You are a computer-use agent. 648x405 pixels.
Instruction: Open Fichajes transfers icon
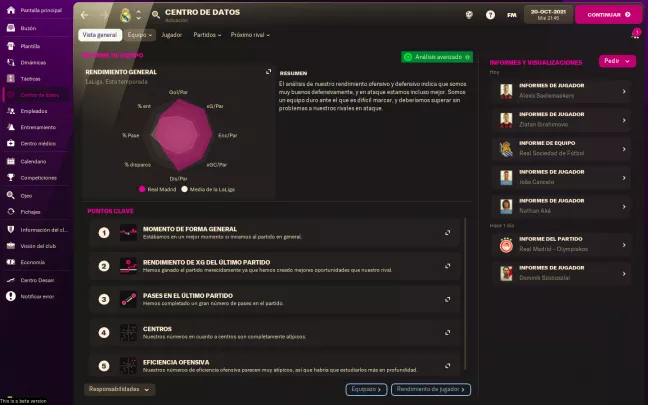pyautogui.click(x=11, y=212)
